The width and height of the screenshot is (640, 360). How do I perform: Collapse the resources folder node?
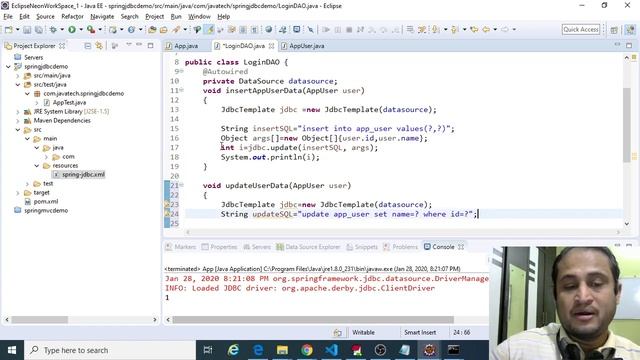[x=37, y=166]
